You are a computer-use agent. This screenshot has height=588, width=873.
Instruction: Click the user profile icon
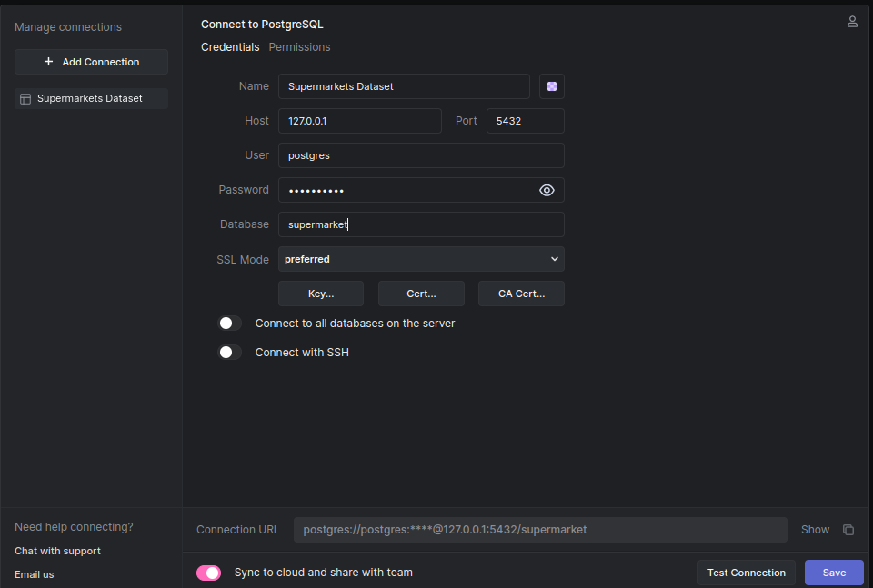coord(852,22)
